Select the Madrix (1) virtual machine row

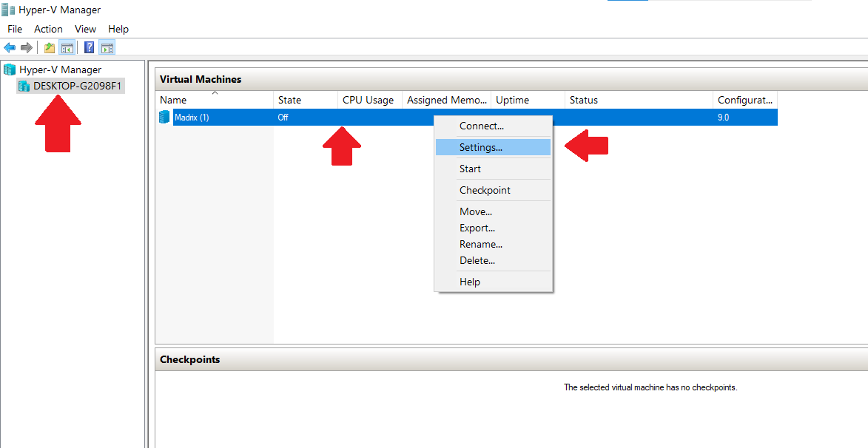(468, 118)
